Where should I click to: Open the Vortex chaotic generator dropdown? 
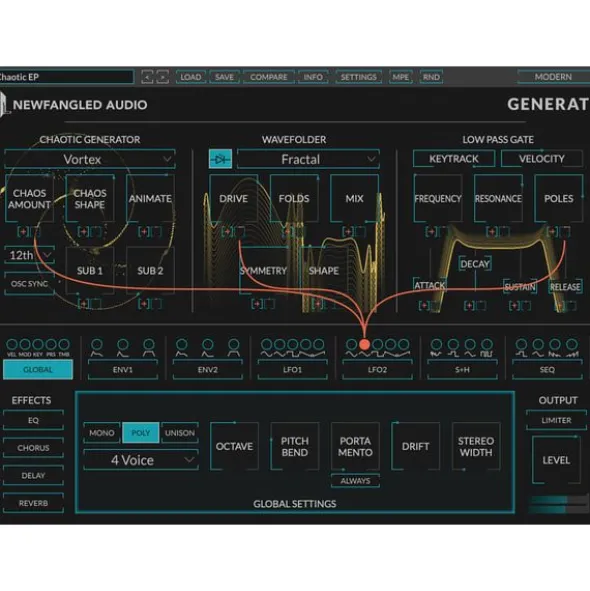(90, 159)
